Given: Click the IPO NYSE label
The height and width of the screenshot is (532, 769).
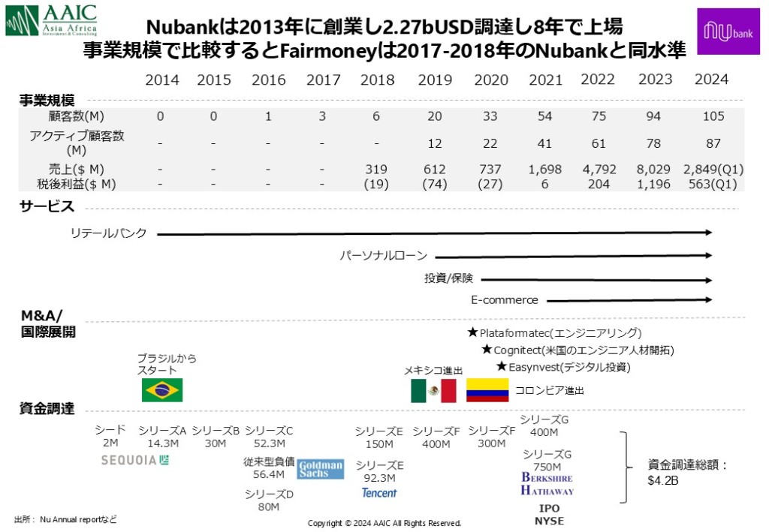Looking at the screenshot, I should (x=549, y=515).
